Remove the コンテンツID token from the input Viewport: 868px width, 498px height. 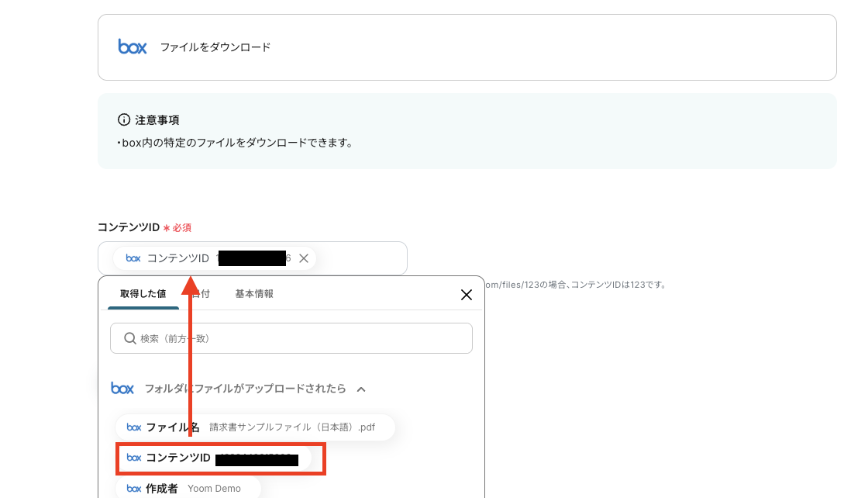(x=305, y=258)
